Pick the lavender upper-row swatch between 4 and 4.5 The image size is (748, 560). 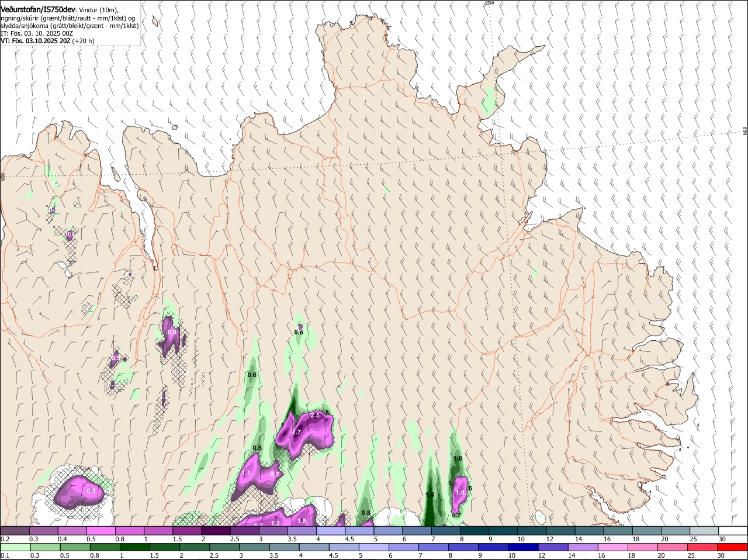331,530
